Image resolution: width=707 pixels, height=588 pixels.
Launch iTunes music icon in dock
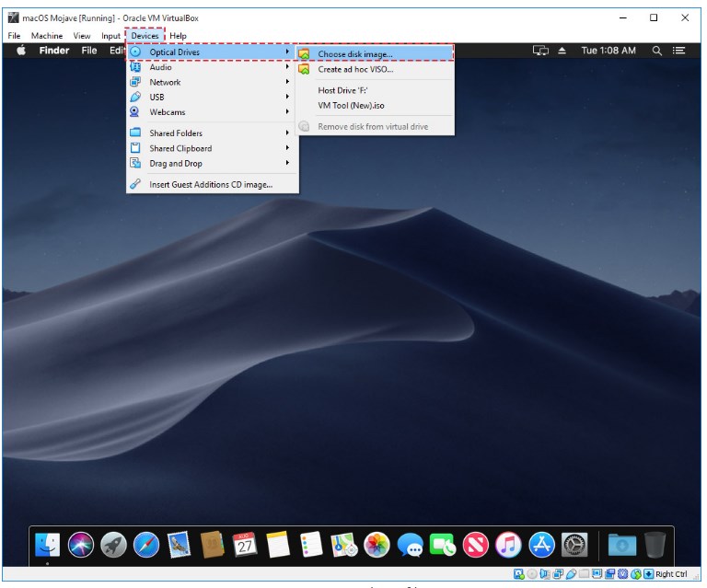pyautogui.click(x=508, y=545)
